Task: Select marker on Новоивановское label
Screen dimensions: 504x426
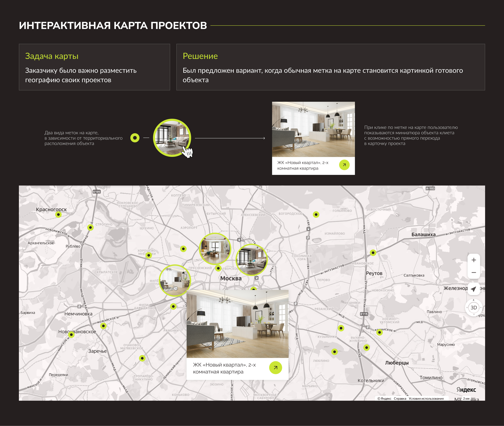Action: 71,335
